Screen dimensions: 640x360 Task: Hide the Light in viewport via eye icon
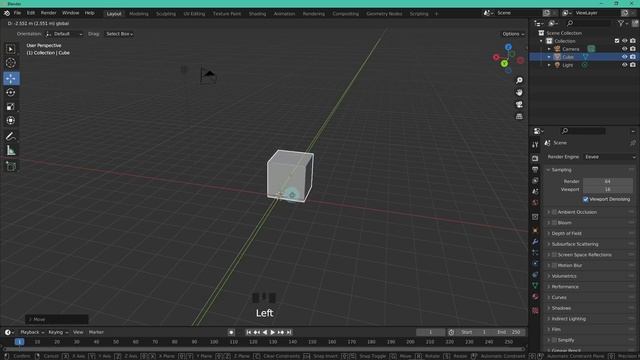coord(624,65)
